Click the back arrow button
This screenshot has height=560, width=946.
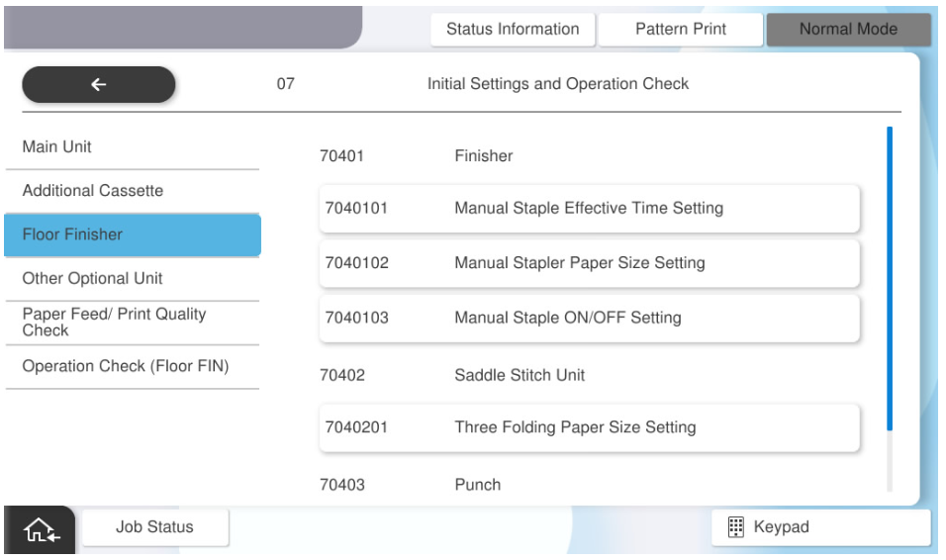click(98, 85)
